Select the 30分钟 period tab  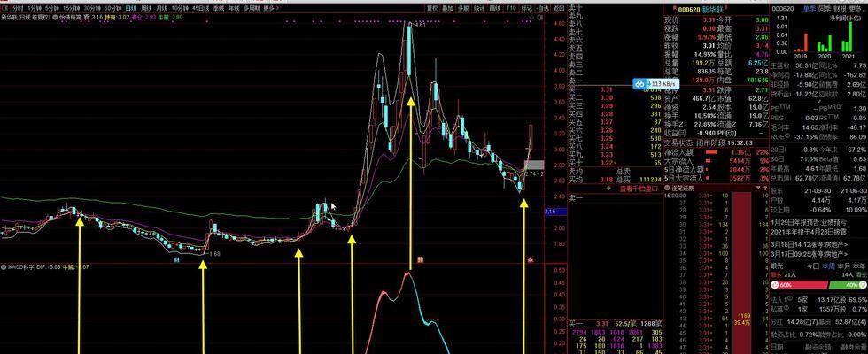tap(92, 8)
